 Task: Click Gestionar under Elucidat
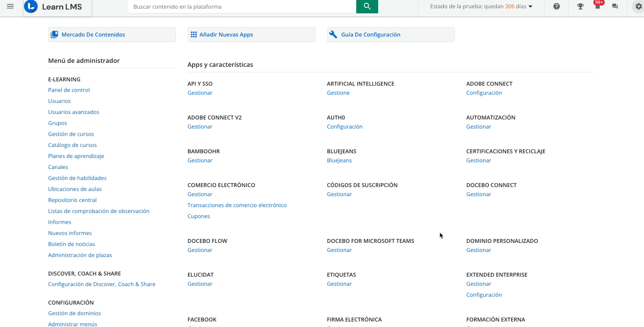click(x=200, y=284)
